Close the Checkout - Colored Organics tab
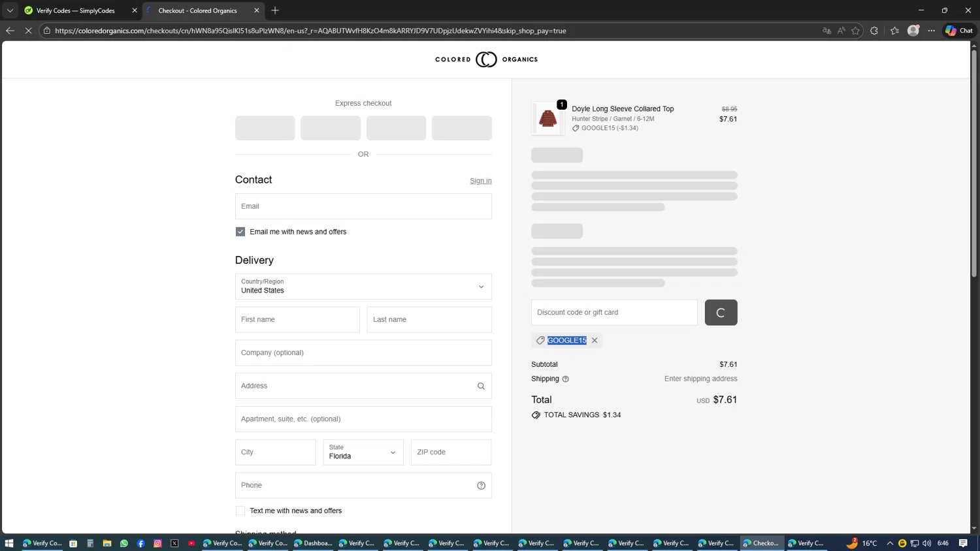980x551 pixels. 257,10
